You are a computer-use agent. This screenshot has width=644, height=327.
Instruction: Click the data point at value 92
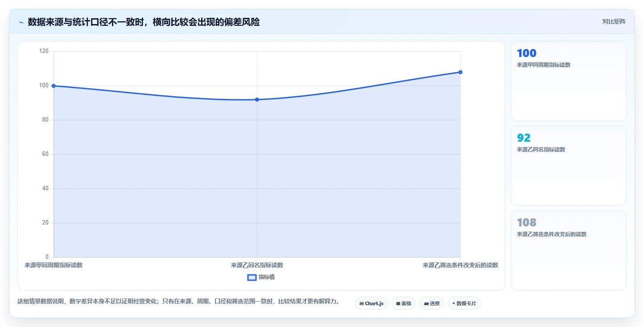(x=257, y=99)
